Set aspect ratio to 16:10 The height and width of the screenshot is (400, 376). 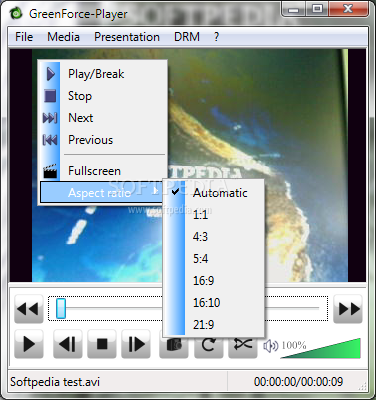214,303
